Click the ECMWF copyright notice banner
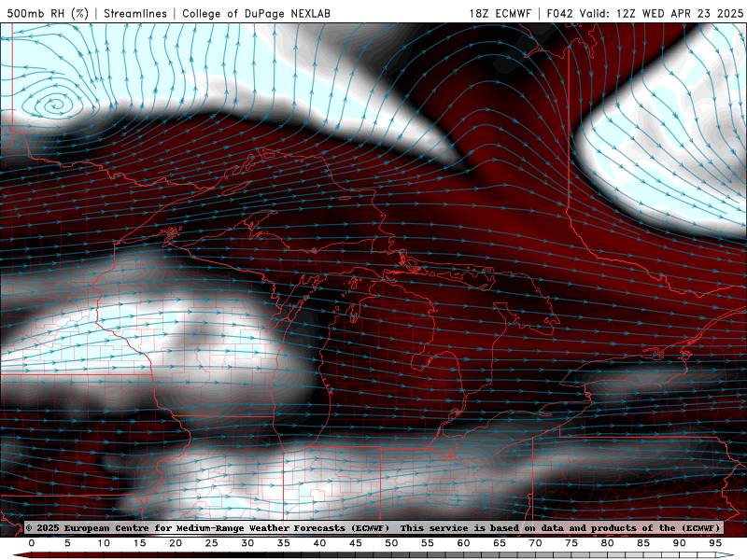747x560 pixels. tap(373, 528)
